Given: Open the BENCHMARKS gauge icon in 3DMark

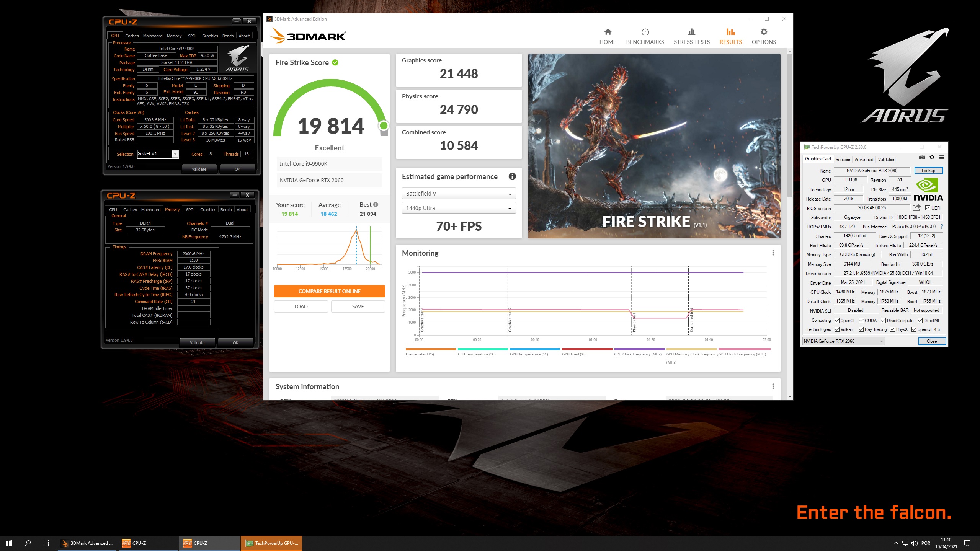Looking at the screenshot, I should (645, 32).
